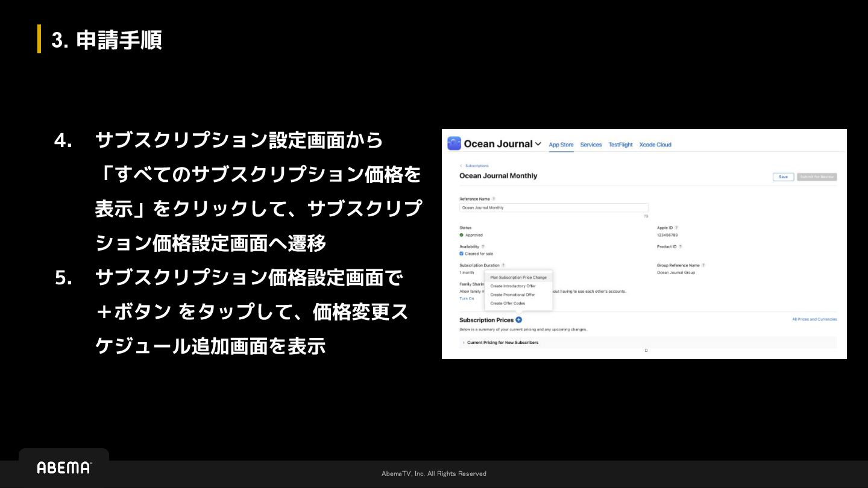Screen dimensions: 868x488
Task: Click the Save button
Action: click(x=783, y=177)
